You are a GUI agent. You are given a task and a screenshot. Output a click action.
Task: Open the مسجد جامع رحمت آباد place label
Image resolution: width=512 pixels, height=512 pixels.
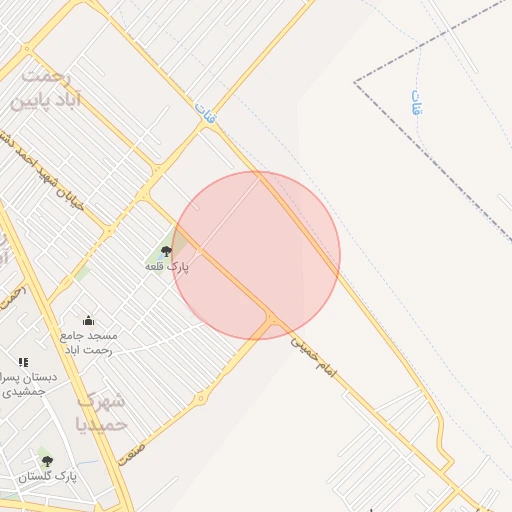pyautogui.click(x=89, y=343)
